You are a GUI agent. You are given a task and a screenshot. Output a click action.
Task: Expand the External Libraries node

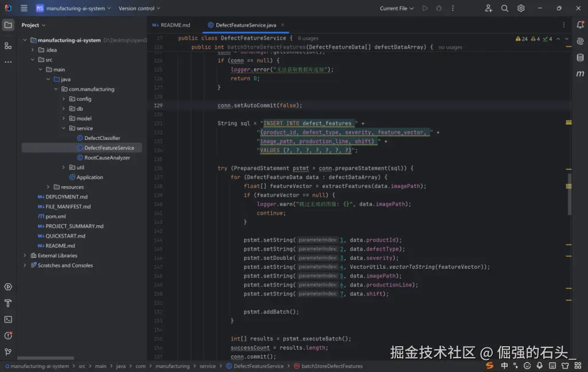(25, 256)
